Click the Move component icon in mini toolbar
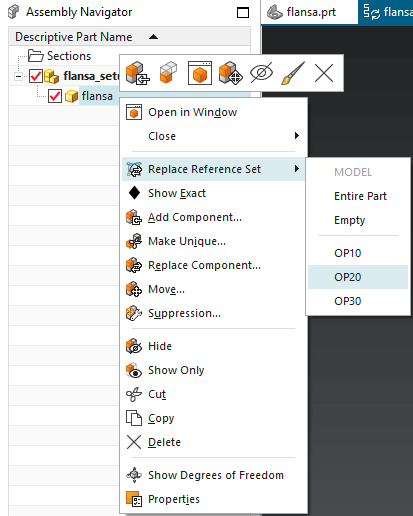The image size is (413, 516). 230,73
